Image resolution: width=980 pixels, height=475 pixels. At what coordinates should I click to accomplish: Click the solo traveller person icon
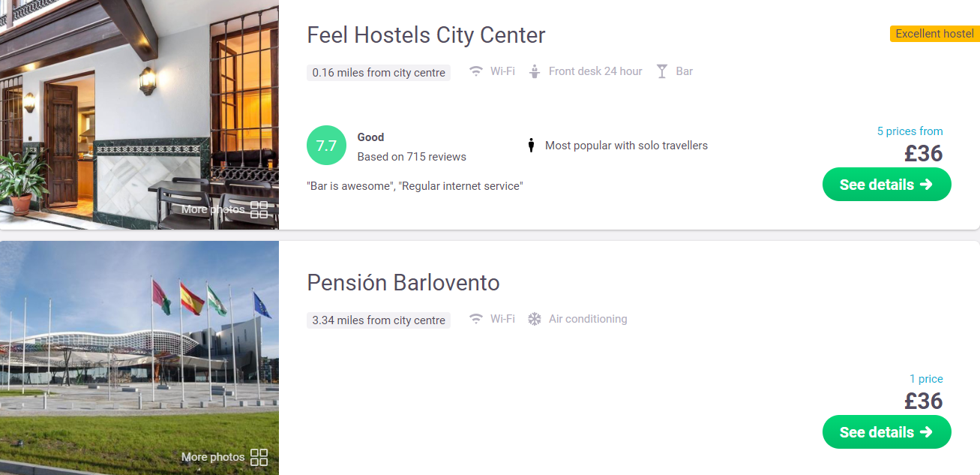531,146
